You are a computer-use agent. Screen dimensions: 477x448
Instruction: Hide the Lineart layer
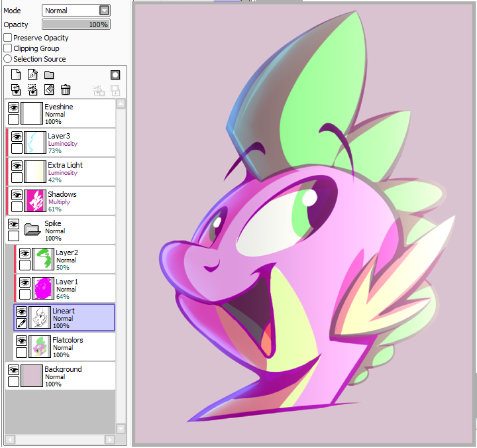click(x=21, y=312)
